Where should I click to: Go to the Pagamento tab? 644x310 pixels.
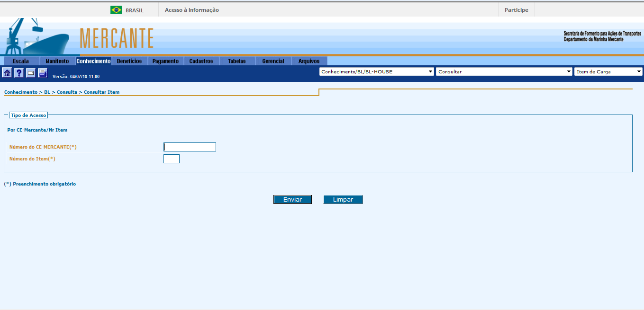point(165,61)
